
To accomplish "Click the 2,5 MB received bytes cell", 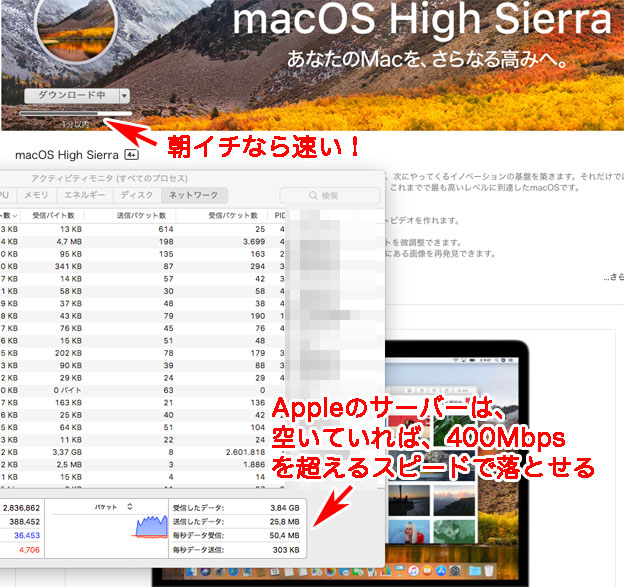I will 69,464.
